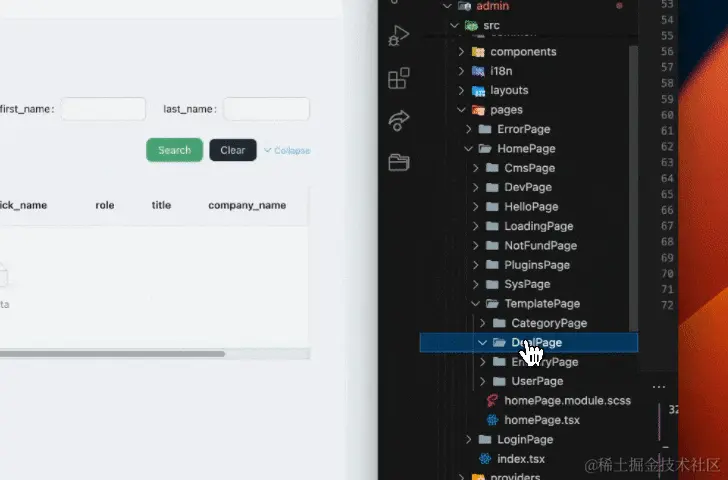Expand the LoginPage folder chevron
This screenshot has height=480, width=728.
(x=468, y=440)
